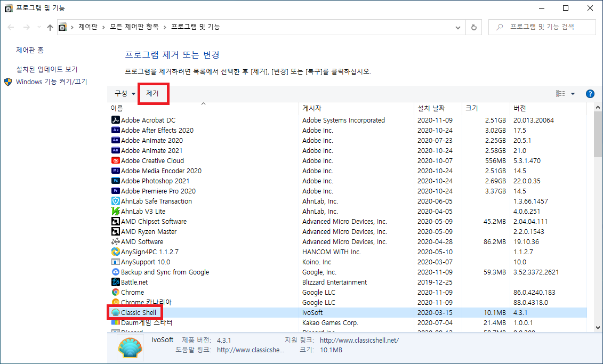Click the Chrome icon in Google LLC 86.0 row

pyautogui.click(x=115, y=292)
